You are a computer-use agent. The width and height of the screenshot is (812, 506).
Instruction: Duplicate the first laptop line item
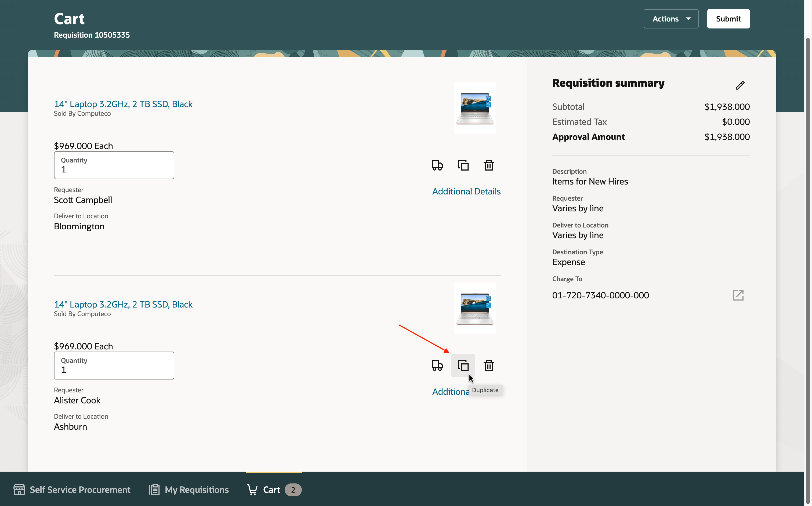point(463,165)
